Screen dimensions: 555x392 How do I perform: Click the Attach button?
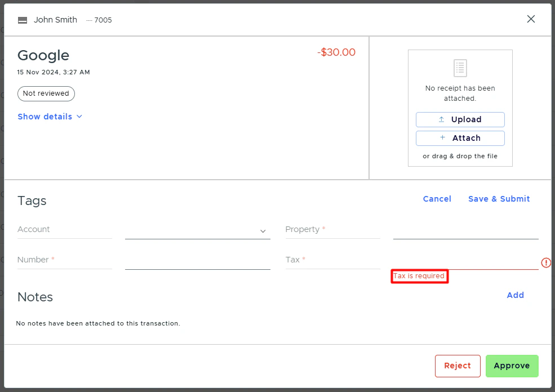pos(460,138)
